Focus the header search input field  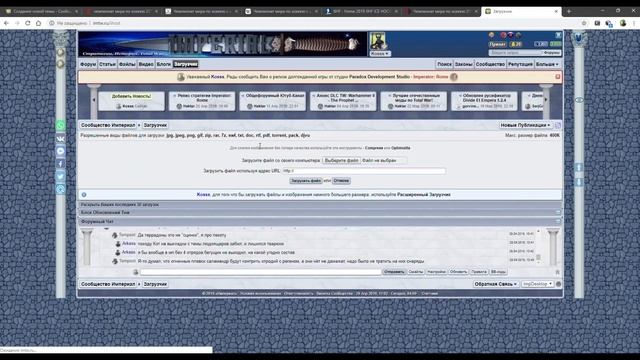[x=515, y=53]
